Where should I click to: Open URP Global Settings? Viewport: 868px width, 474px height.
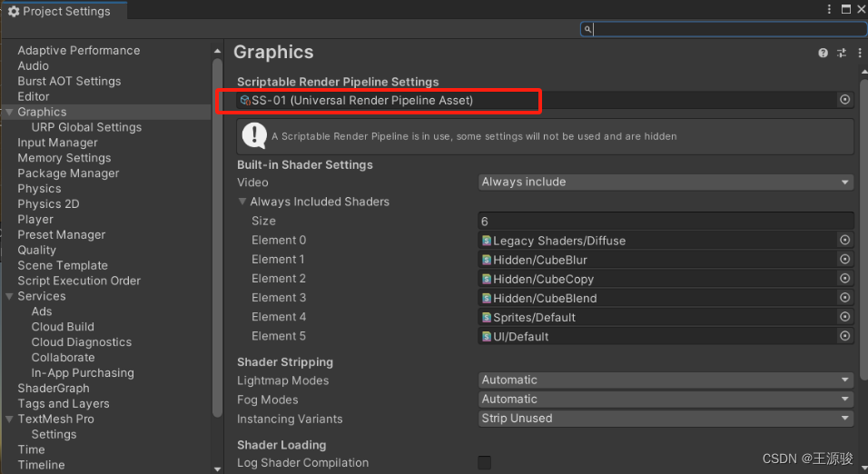[x=86, y=127]
